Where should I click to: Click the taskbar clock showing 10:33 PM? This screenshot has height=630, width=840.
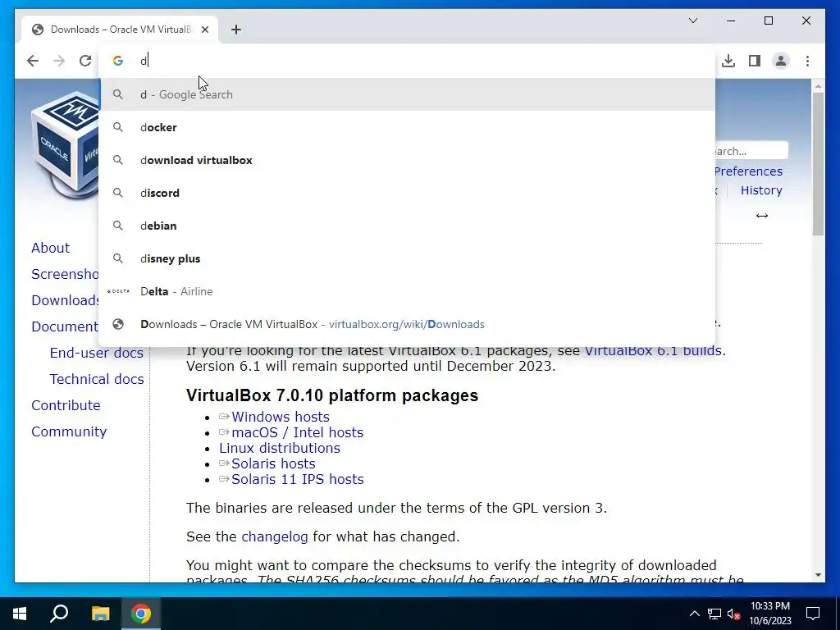pyautogui.click(x=769, y=614)
